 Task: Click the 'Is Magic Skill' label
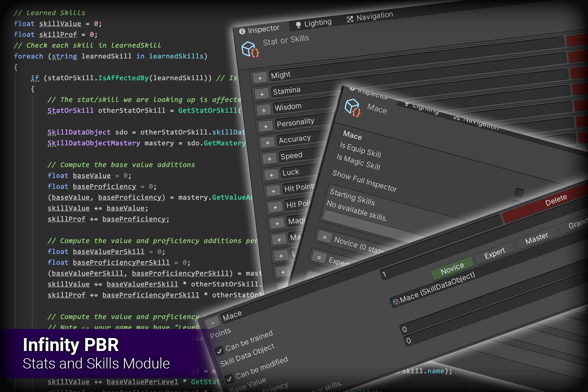[x=358, y=162]
